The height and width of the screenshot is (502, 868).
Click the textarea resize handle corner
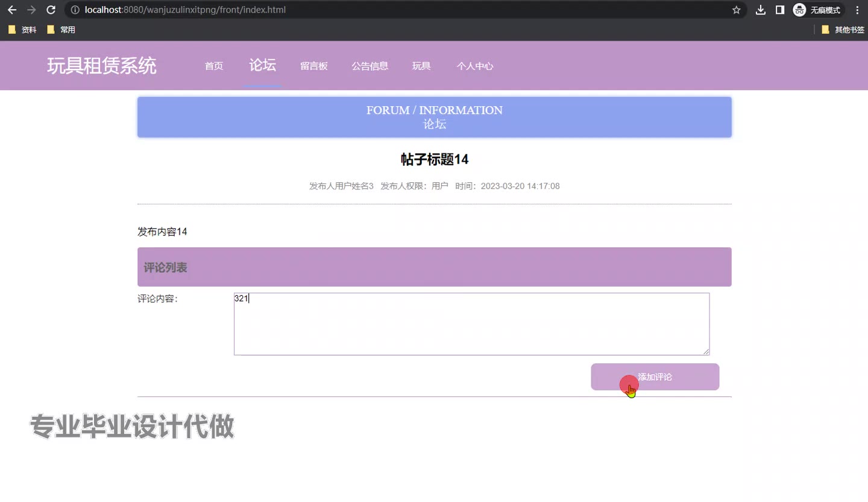706,351
